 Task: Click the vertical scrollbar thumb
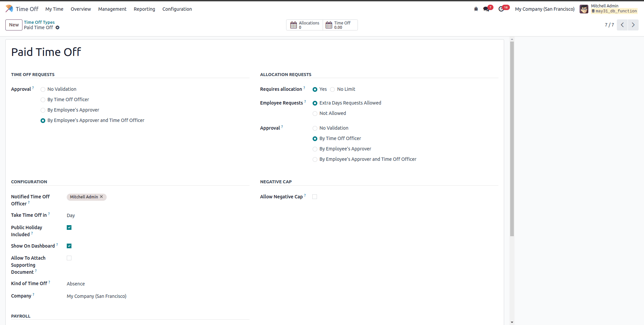pyautogui.click(x=512, y=138)
